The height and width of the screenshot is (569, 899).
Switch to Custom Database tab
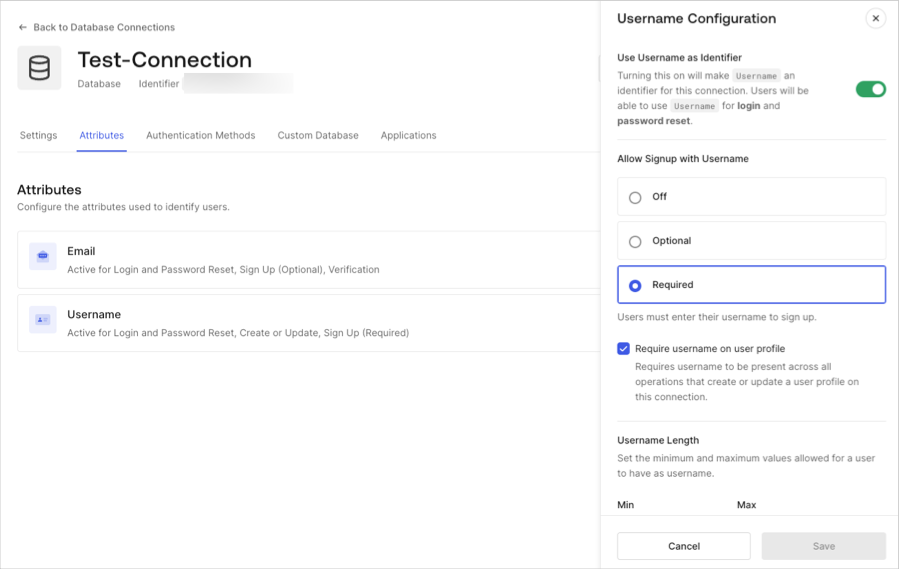pyautogui.click(x=318, y=135)
